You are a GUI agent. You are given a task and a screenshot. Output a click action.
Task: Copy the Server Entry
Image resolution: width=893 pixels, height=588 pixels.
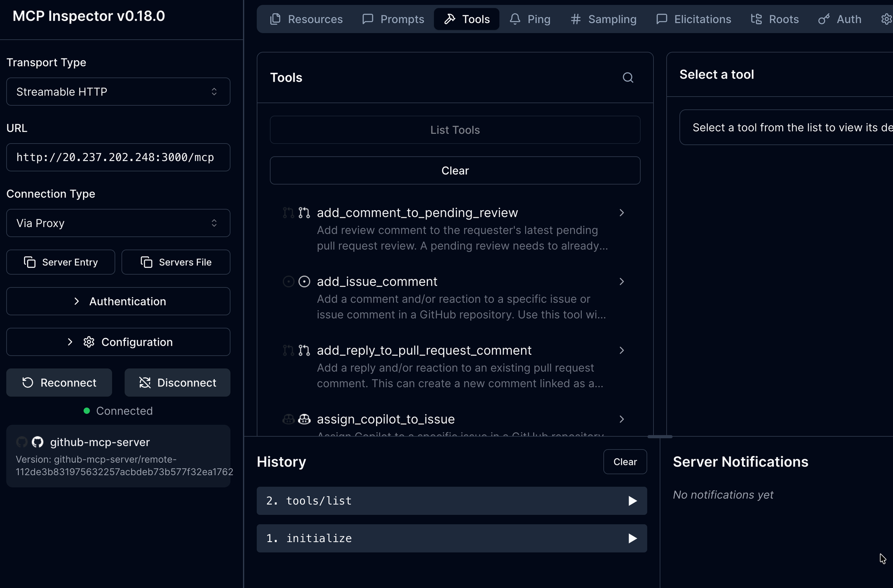pos(61,262)
